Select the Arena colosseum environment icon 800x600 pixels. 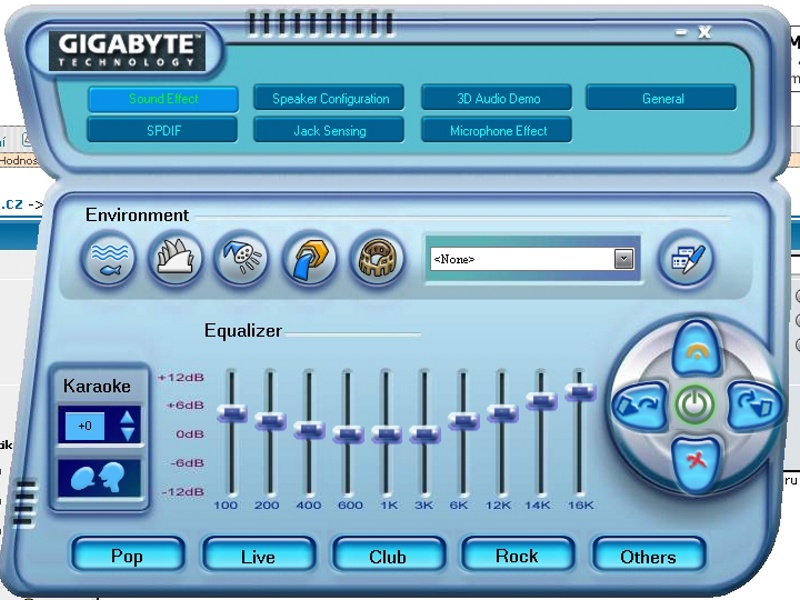click(377, 259)
